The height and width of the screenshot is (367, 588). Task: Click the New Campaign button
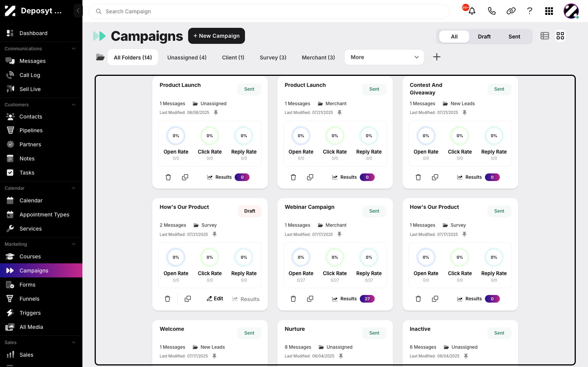coord(216,36)
